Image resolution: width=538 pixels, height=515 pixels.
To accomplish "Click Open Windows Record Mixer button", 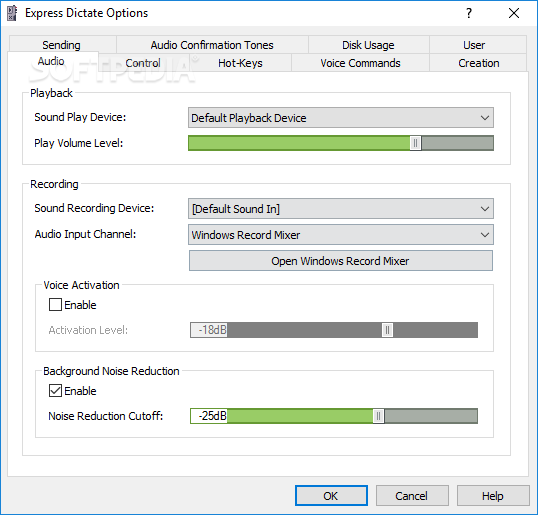I will (341, 261).
